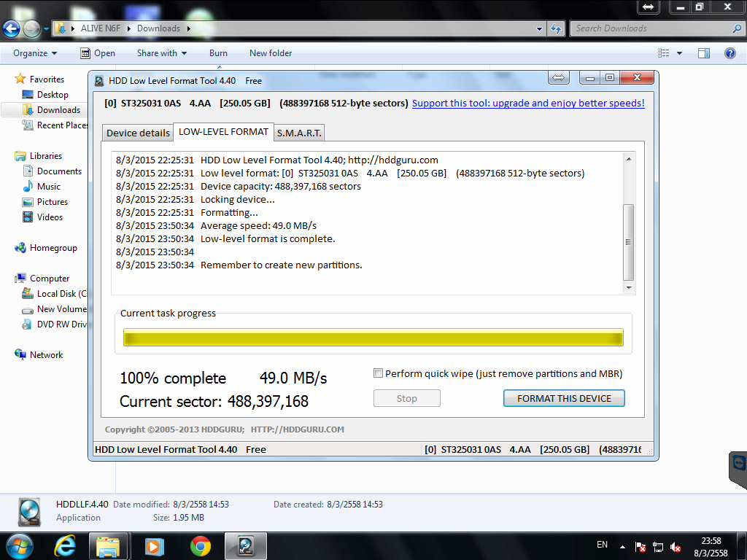Click the Explorer help icon
The image size is (747, 560).
click(729, 53)
